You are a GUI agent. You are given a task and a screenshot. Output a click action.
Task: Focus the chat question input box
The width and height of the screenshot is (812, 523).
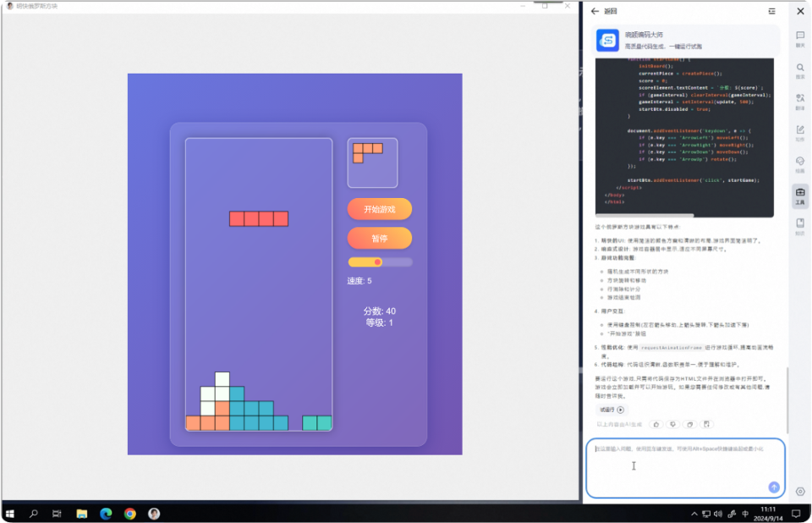click(685, 468)
